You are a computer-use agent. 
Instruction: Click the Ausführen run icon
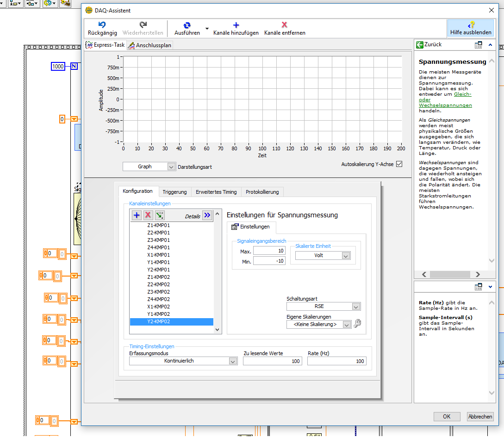(187, 25)
